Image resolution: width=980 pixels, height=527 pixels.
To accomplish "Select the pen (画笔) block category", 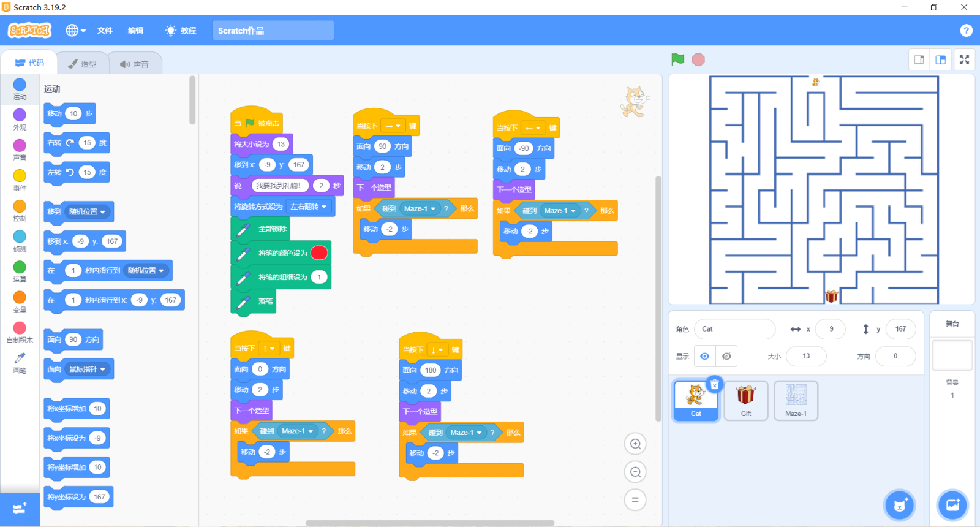I will click(x=20, y=362).
